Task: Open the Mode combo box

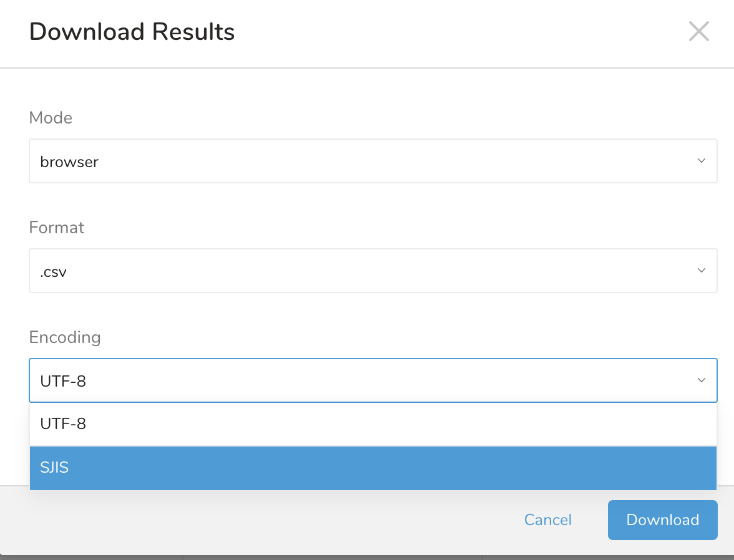Action: click(x=373, y=162)
